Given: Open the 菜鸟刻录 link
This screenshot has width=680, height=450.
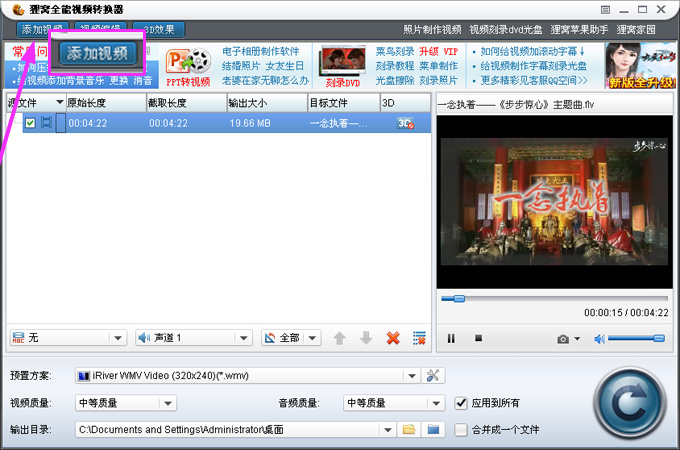Looking at the screenshot, I should (395, 52).
